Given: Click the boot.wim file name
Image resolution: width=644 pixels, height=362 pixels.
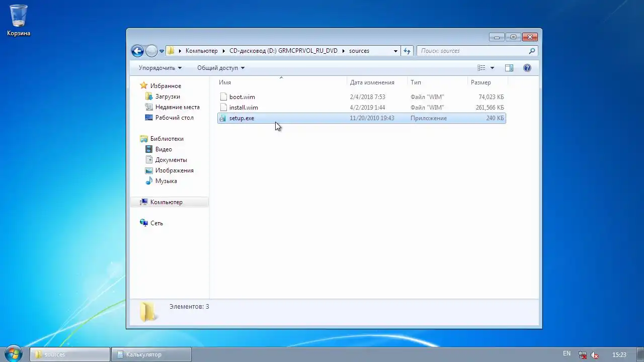Looking at the screenshot, I should pos(242,97).
